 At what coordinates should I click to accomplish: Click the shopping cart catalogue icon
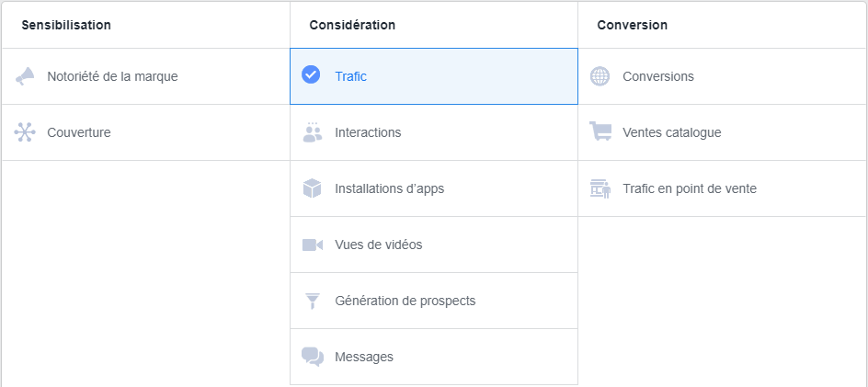pos(600,132)
